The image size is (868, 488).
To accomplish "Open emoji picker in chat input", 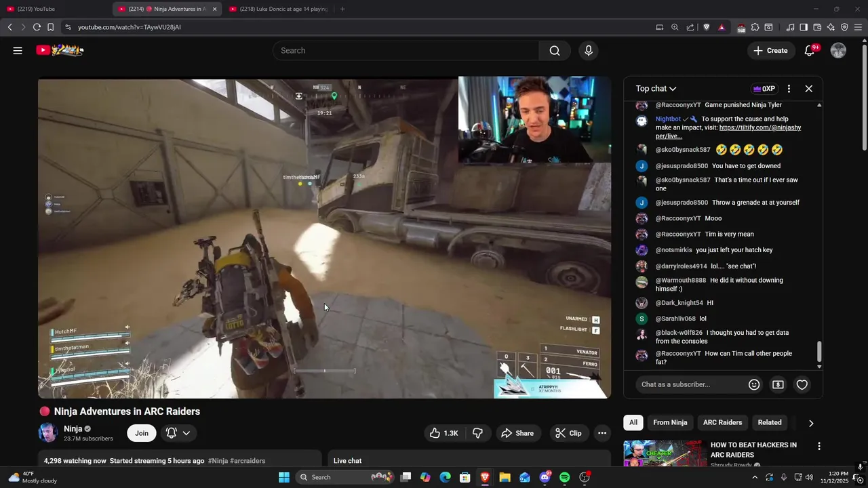I will [753, 384].
